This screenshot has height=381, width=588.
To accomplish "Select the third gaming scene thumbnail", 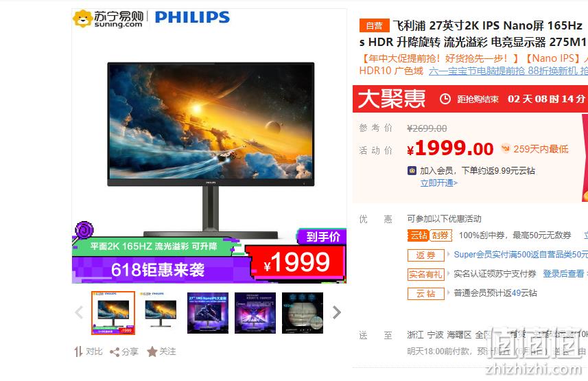I will [208, 312].
